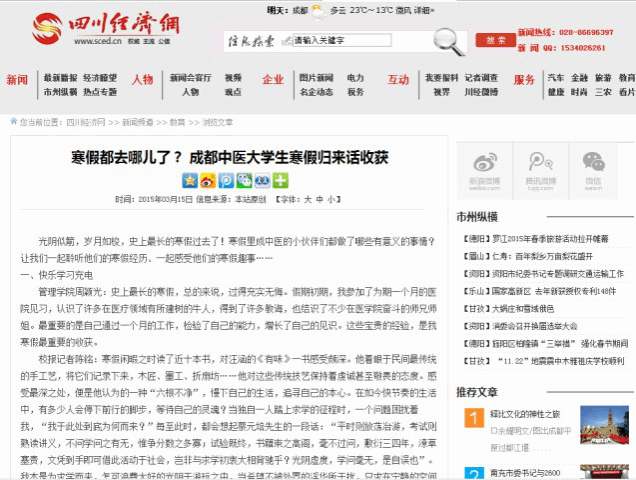Open the 企业 navigation section
This screenshot has width=636, height=480.
pyautogui.click(x=272, y=79)
